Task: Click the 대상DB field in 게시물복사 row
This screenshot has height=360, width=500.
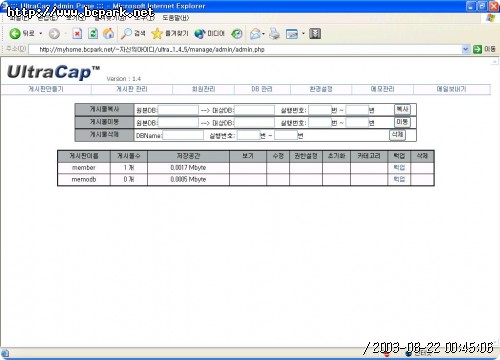Action: click(254, 110)
